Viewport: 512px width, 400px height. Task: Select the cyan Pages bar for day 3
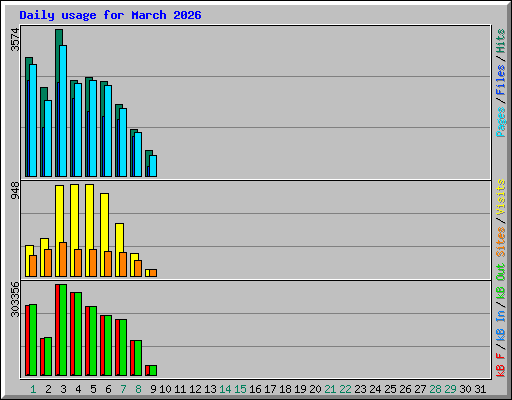click(63, 111)
